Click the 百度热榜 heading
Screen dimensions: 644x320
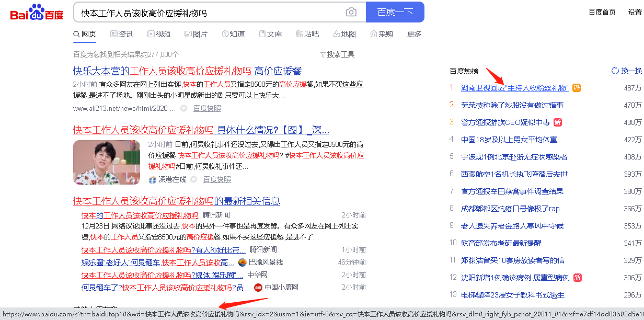464,71
